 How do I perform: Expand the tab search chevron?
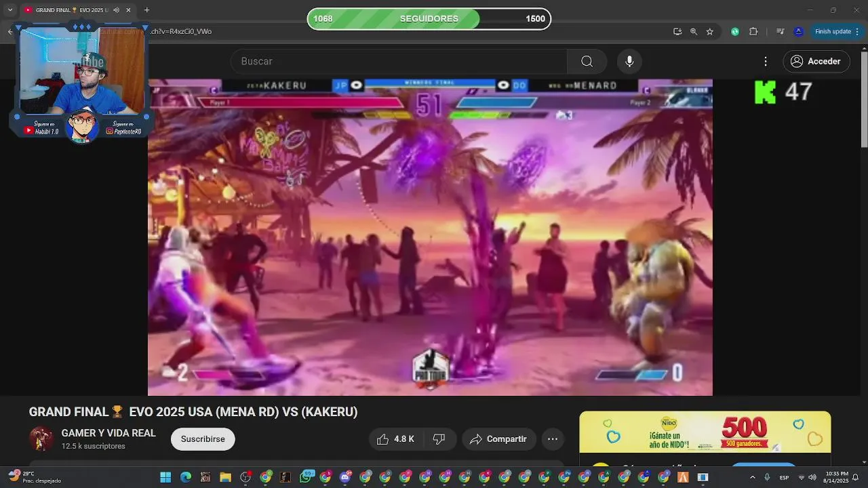coord(9,10)
